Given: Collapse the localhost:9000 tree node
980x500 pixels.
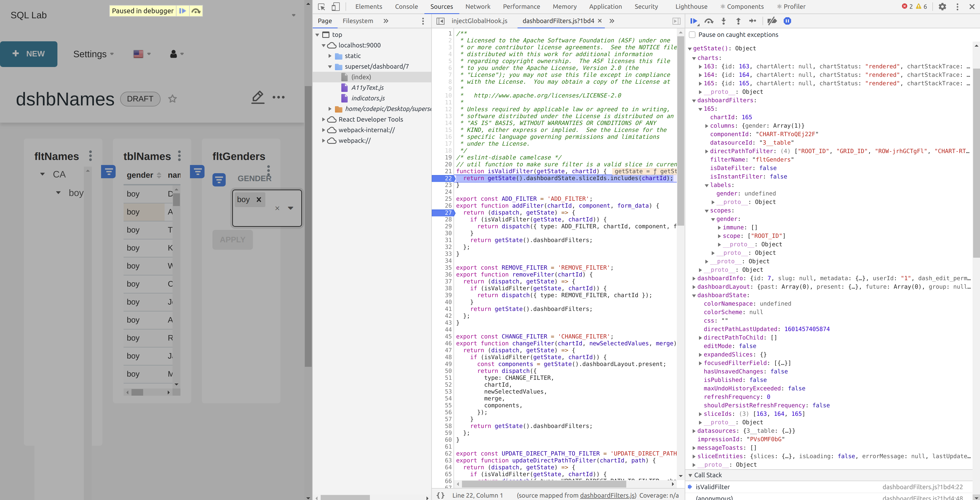Looking at the screenshot, I should click(324, 45).
